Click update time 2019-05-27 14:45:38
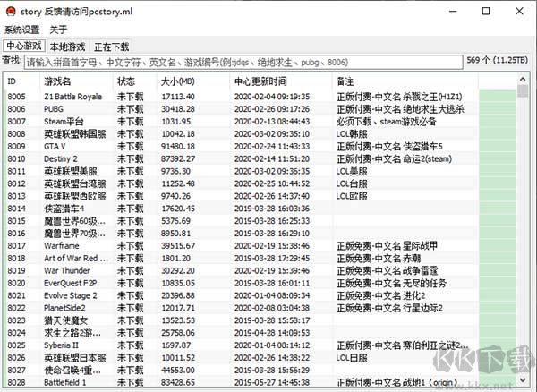This screenshot has width=537, height=392. tap(272, 382)
